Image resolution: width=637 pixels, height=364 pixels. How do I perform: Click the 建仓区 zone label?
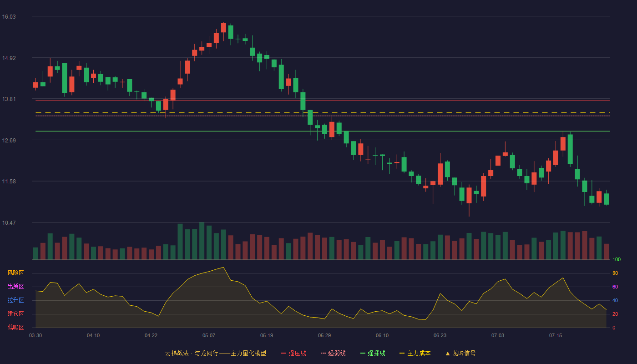click(15, 314)
